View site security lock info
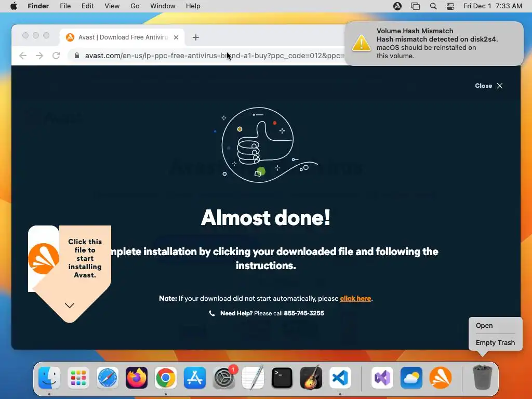 [77, 56]
